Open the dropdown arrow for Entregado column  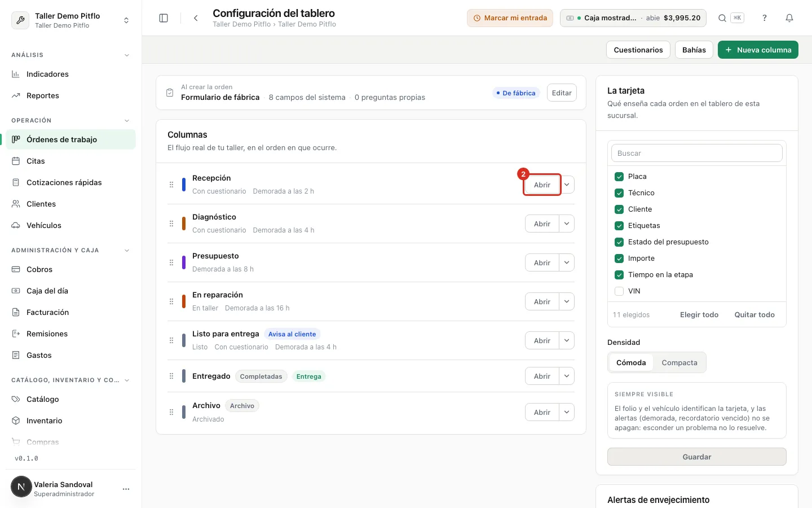click(x=567, y=376)
